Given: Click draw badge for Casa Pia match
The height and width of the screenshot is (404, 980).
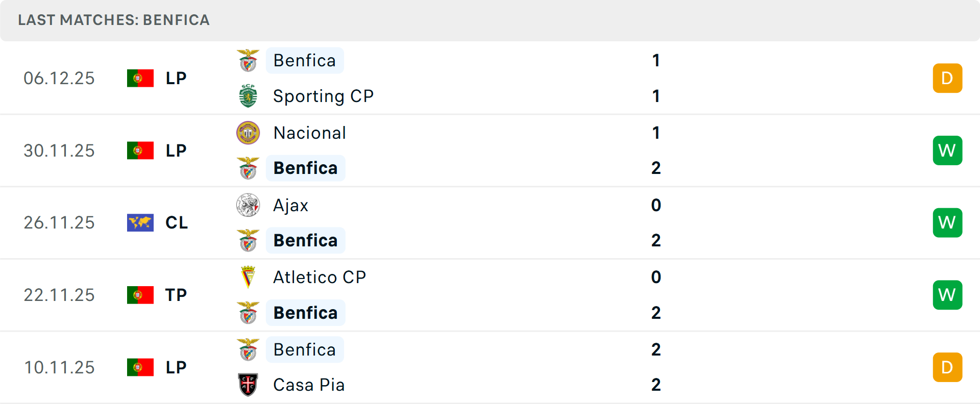Looking at the screenshot, I should (x=947, y=367).
